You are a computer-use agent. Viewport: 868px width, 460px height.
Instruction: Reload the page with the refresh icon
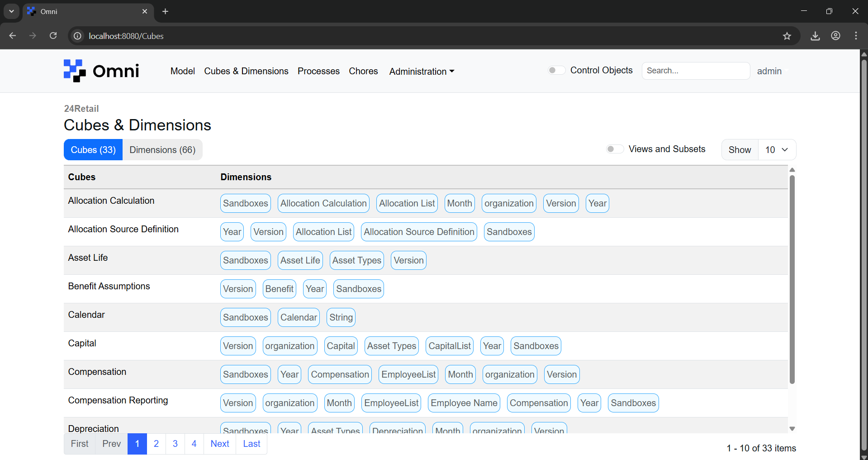[x=53, y=36]
